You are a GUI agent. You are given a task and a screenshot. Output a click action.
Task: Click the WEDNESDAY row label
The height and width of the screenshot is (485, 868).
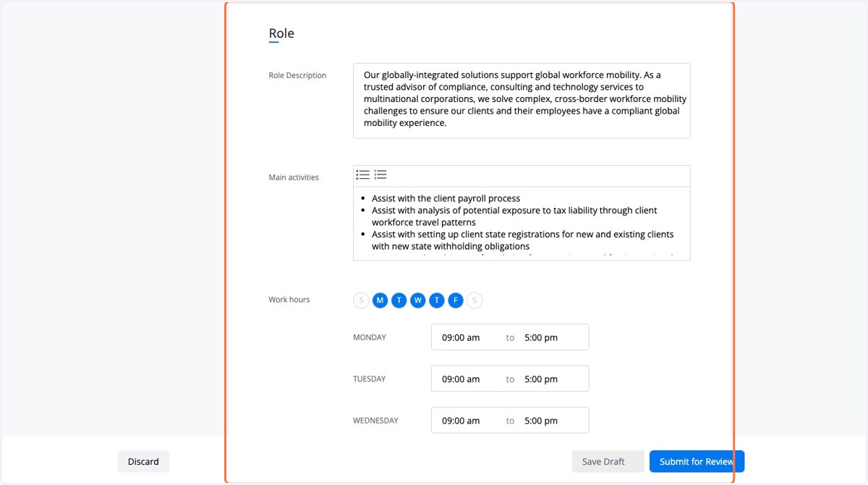point(375,421)
